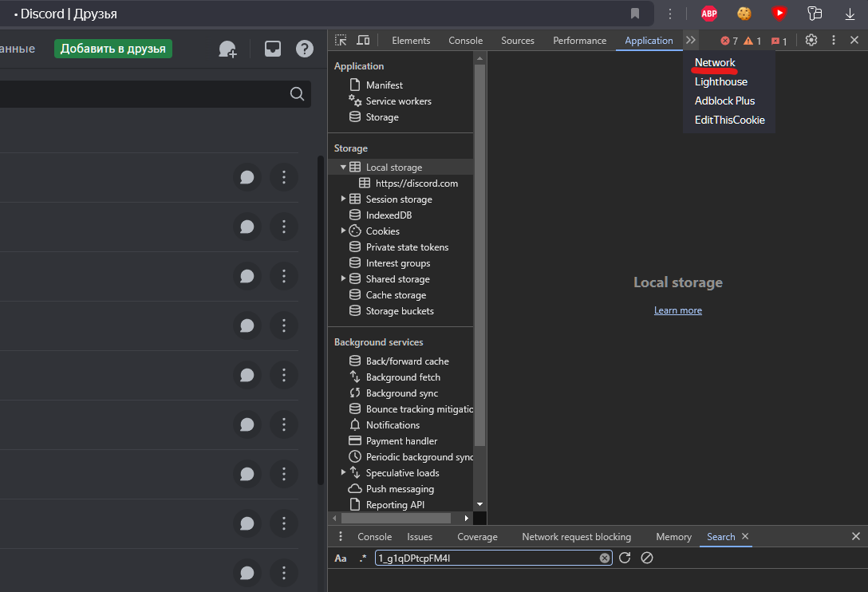Click the errors count indicator showing 7
The height and width of the screenshot is (592, 868).
[729, 41]
